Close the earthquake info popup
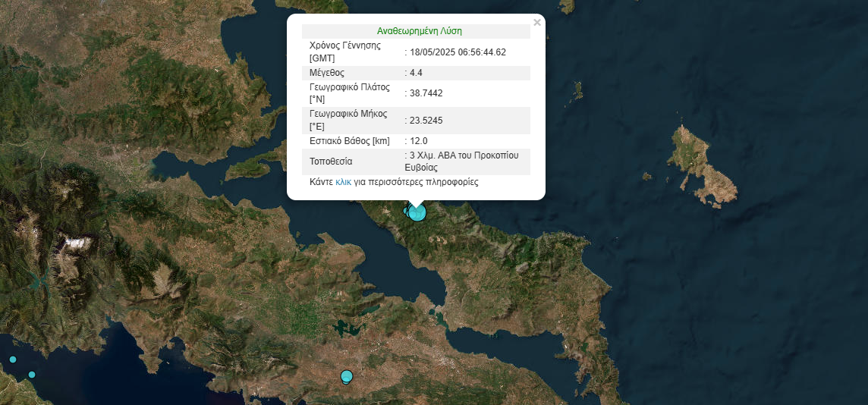This screenshot has height=405, width=868. point(537,23)
